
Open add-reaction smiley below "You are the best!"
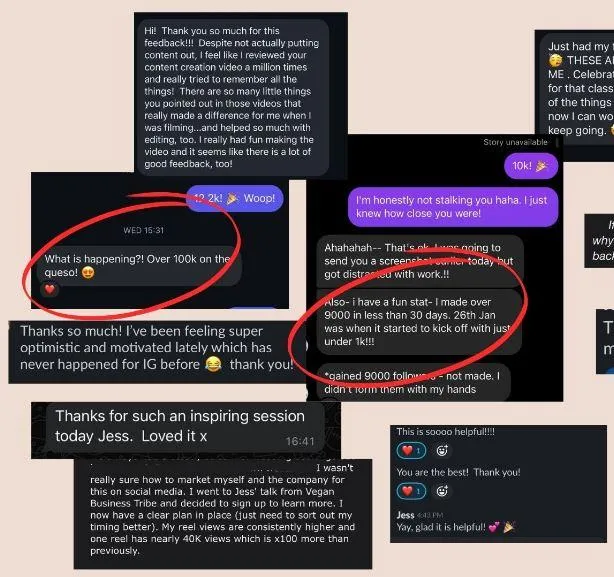(442, 491)
